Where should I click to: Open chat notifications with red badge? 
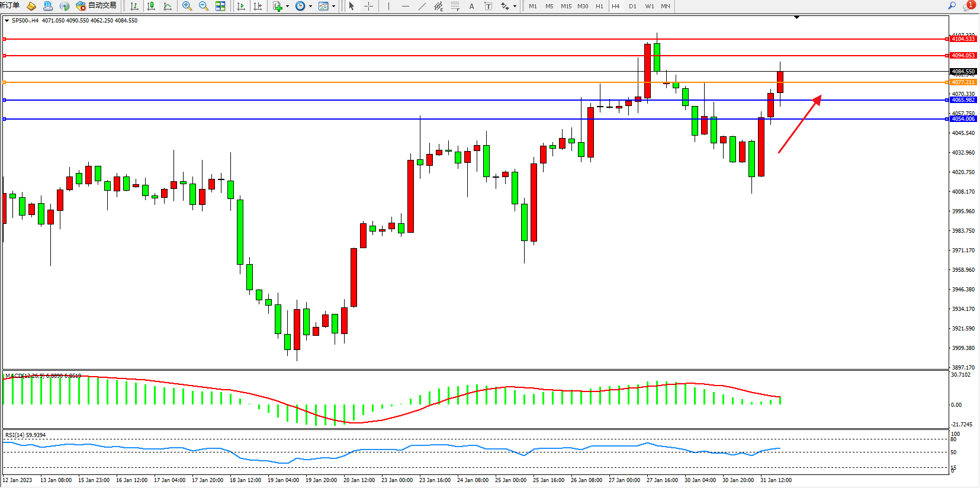coord(969,6)
